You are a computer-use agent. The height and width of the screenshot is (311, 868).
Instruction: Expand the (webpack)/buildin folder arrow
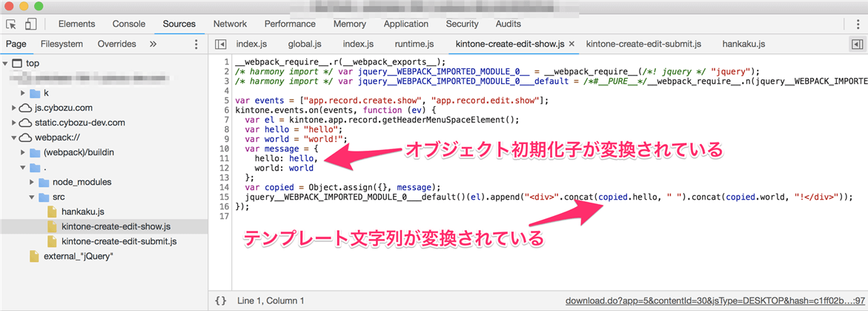click(x=23, y=152)
